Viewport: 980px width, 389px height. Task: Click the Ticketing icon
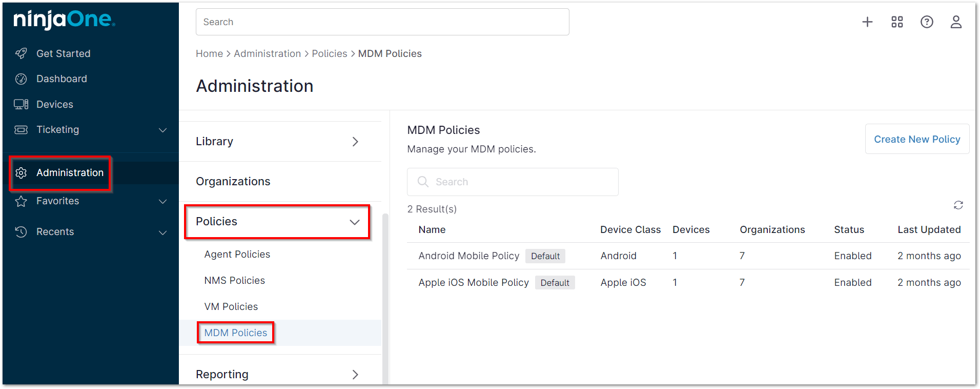tap(21, 129)
